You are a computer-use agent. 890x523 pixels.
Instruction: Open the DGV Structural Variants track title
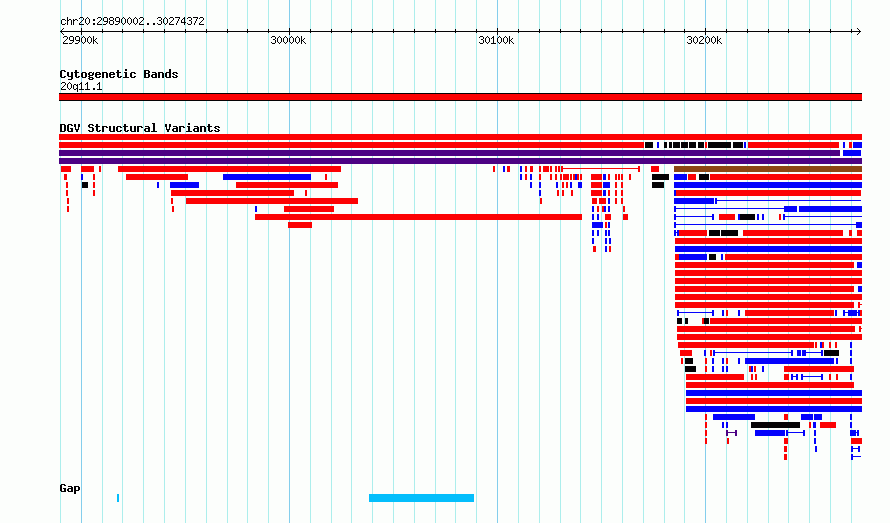point(140,128)
